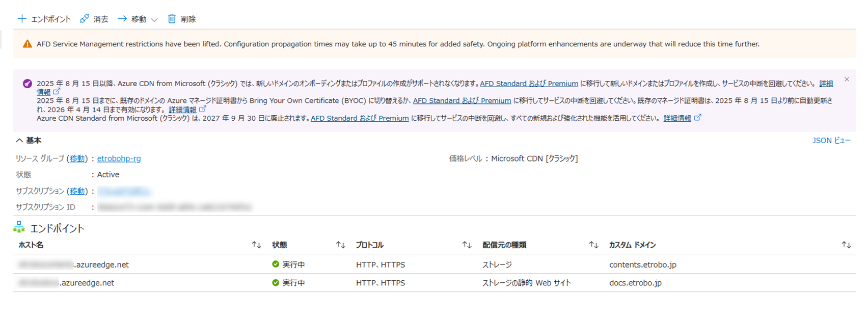Viewport: 868px width, 319px height.
Task: Click the Microsoft CDN [クラシック] pricing value
Action: point(534,158)
